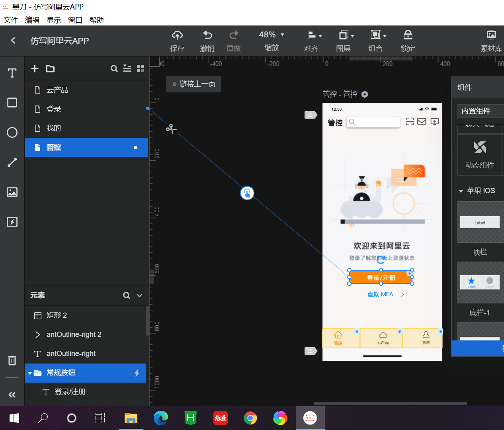The height and width of the screenshot is (430, 504).
Task: Select the 登录 page
Action: tap(86, 109)
